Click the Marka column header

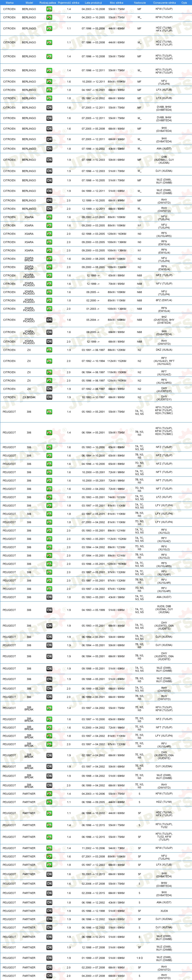(10, 3)
